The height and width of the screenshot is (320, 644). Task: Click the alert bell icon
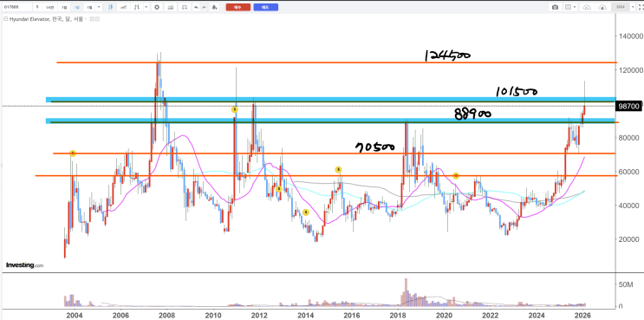(x=214, y=8)
